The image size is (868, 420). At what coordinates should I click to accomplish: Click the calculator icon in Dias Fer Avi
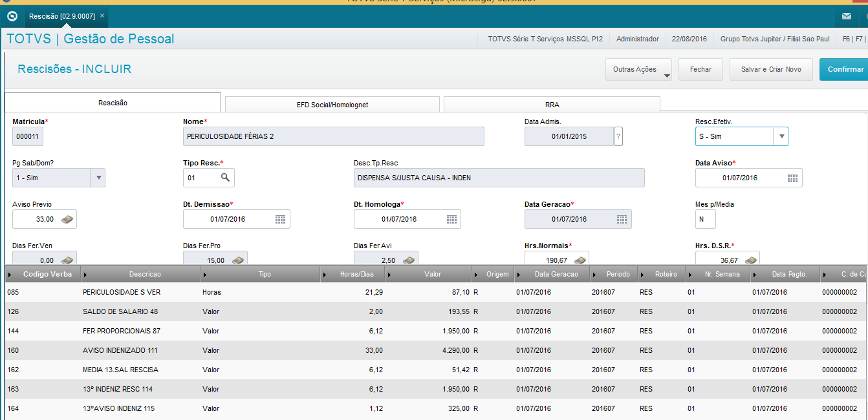[x=409, y=260]
